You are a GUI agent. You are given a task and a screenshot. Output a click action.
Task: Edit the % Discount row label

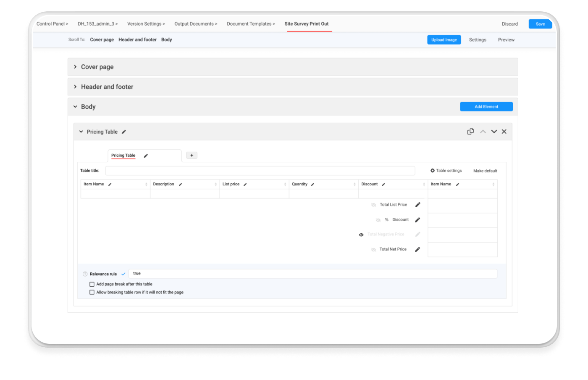point(417,220)
